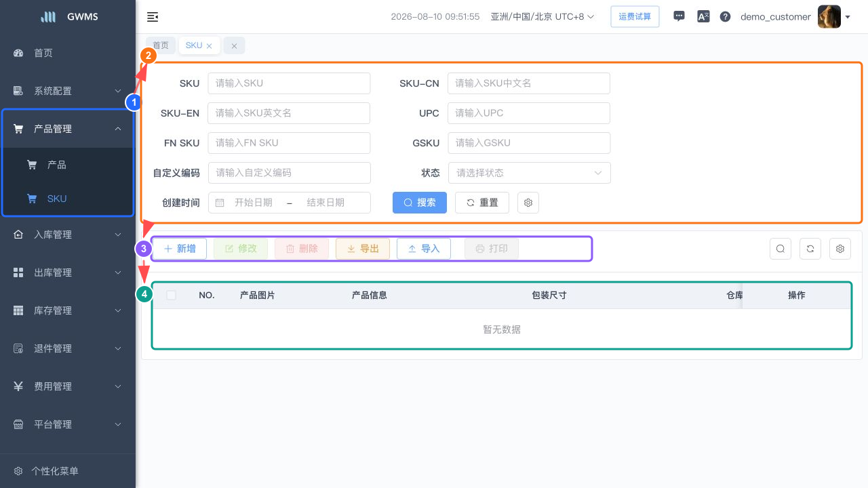Click the GWMS logo icon
The image size is (868, 488).
point(48,16)
